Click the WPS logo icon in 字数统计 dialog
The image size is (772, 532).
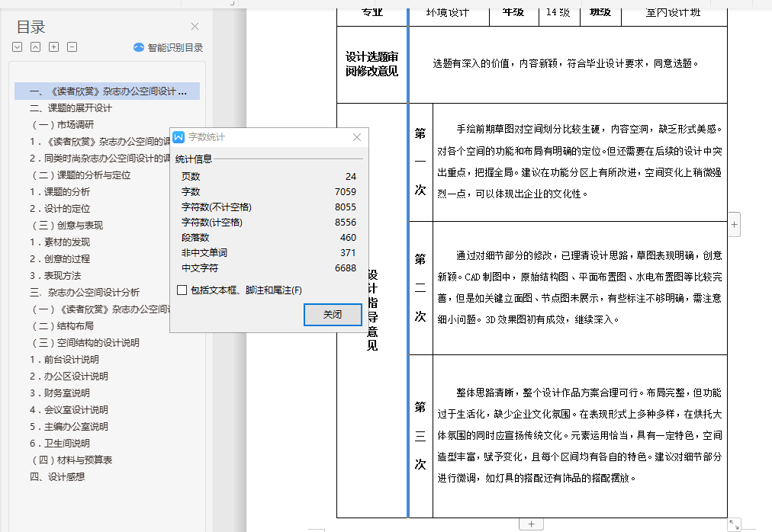pos(179,137)
